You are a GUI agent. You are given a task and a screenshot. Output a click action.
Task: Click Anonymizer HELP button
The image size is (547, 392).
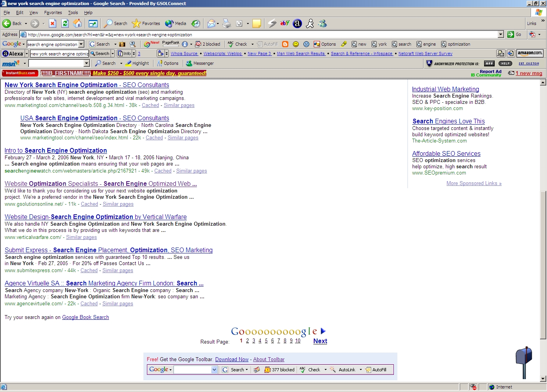coord(505,63)
